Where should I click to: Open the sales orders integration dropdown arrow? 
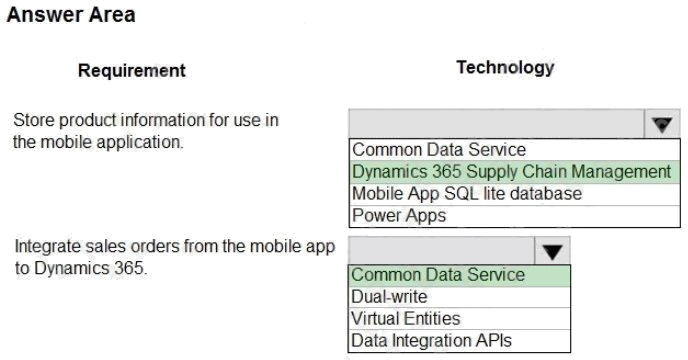[552, 251]
